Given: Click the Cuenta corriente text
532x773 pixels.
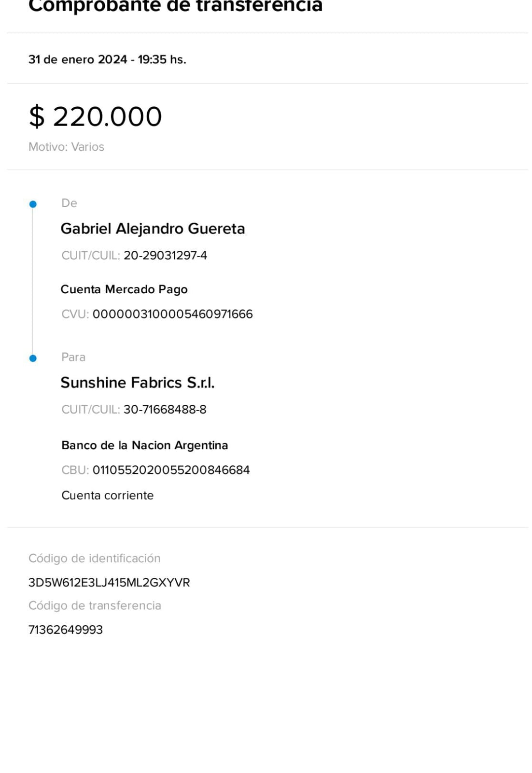Looking at the screenshot, I should [107, 495].
